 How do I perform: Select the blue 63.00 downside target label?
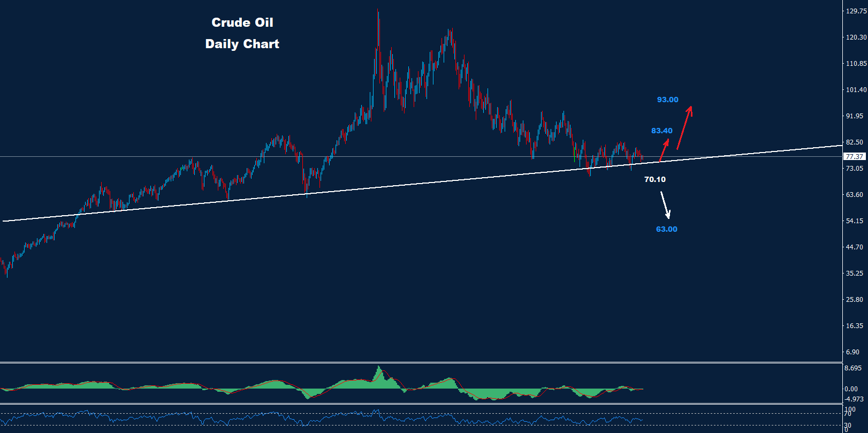(x=666, y=229)
